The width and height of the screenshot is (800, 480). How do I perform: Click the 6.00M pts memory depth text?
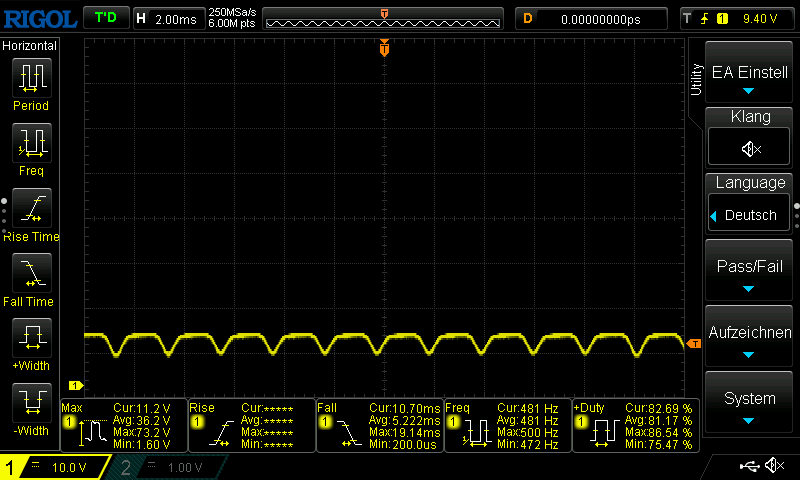click(232, 23)
